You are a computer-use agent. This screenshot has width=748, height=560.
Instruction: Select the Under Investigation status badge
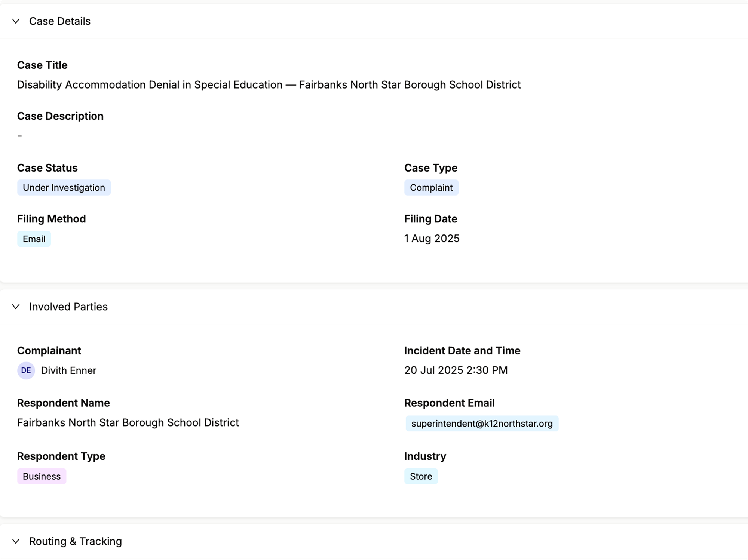[x=64, y=188]
